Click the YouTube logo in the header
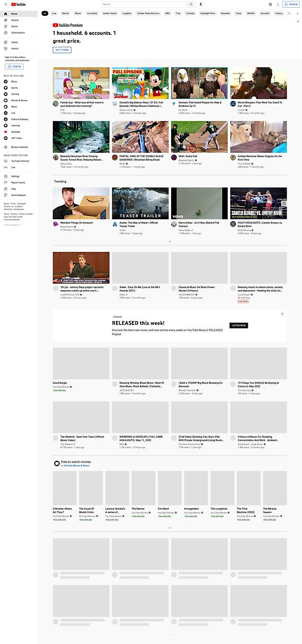 pyautogui.click(x=19, y=4)
